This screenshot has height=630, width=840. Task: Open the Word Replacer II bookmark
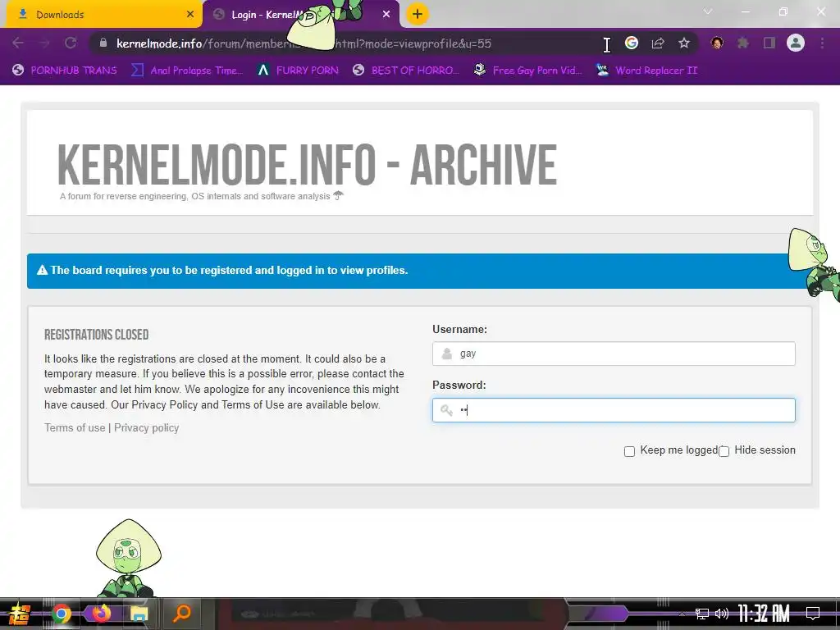coord(646,71)
